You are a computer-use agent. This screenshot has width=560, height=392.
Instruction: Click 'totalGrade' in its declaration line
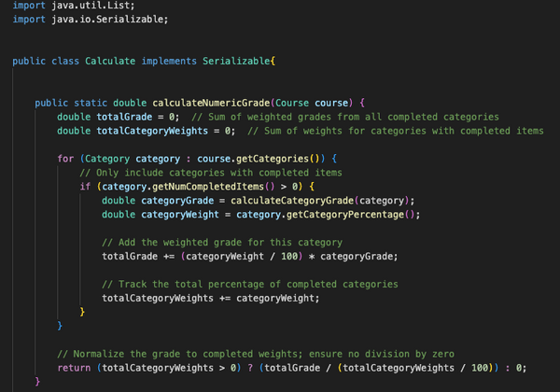click(124, 117)
